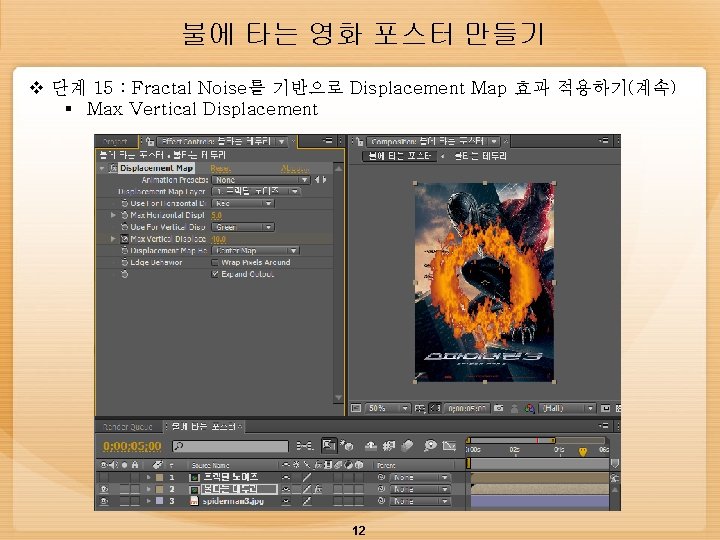Click the Draft 3D icon in timeline

(x=347, y=445)
